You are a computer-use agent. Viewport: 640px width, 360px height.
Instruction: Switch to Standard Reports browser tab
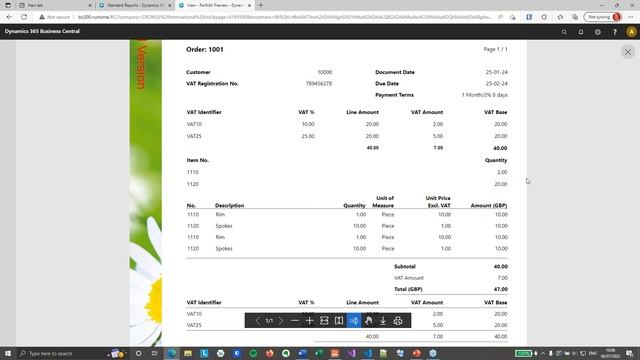click(135, 5)
